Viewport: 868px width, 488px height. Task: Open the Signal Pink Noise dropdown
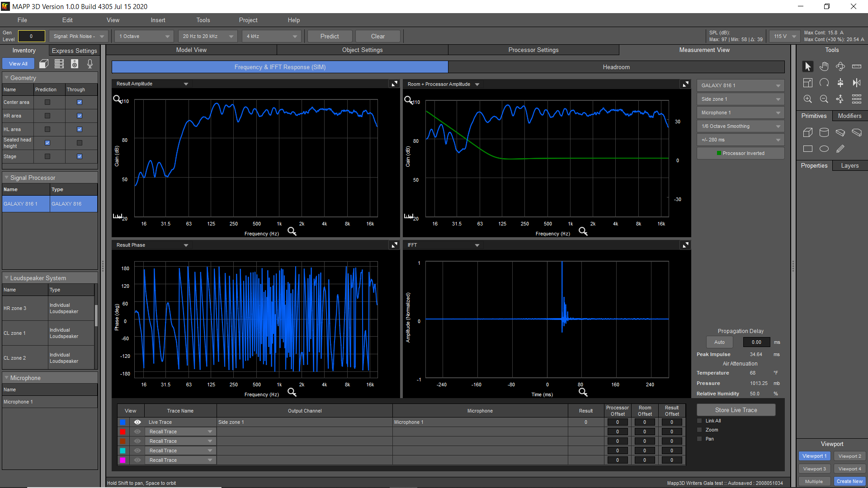pyautogui.click(x=79, y=36)
